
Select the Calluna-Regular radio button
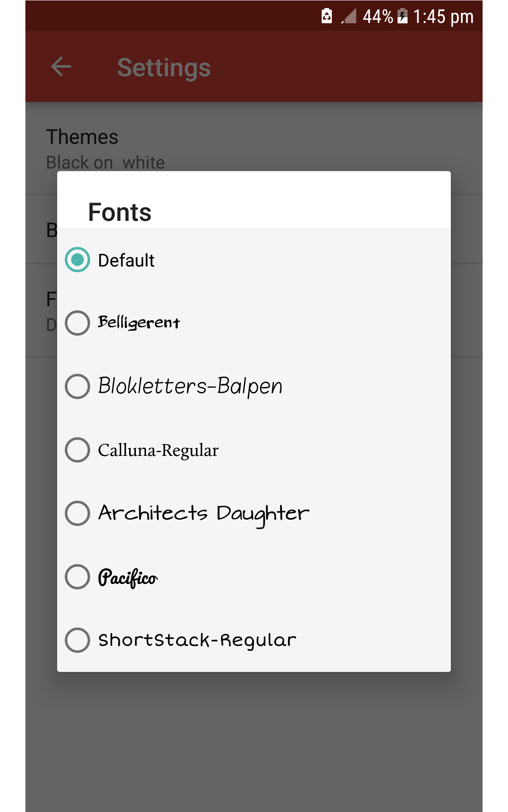77,450
